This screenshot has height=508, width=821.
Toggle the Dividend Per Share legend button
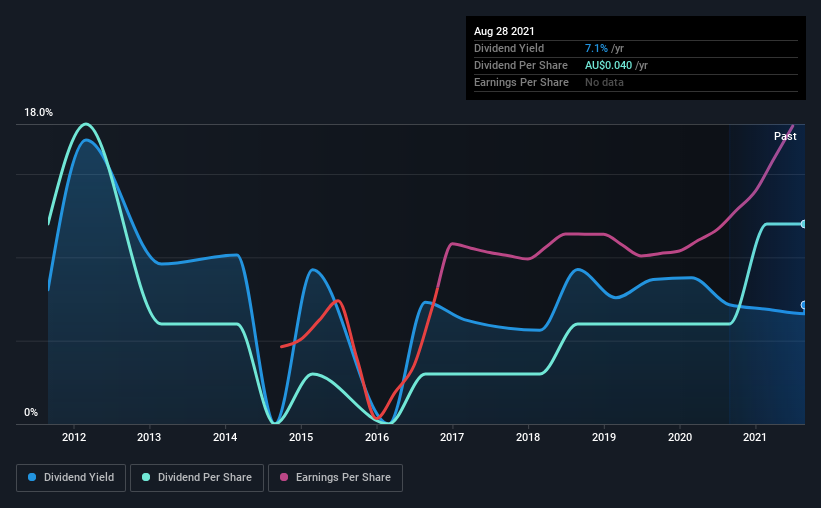pyautogui.click(x=197, y=478)
